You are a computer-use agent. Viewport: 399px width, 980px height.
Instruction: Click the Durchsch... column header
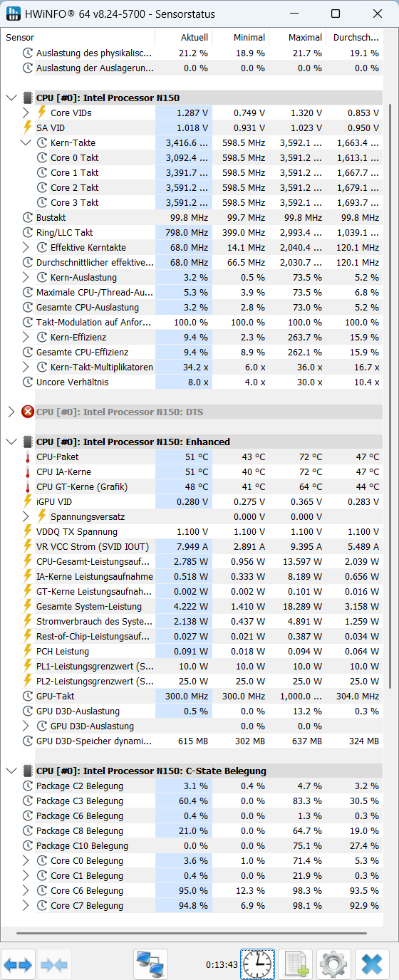coord(355,37)
